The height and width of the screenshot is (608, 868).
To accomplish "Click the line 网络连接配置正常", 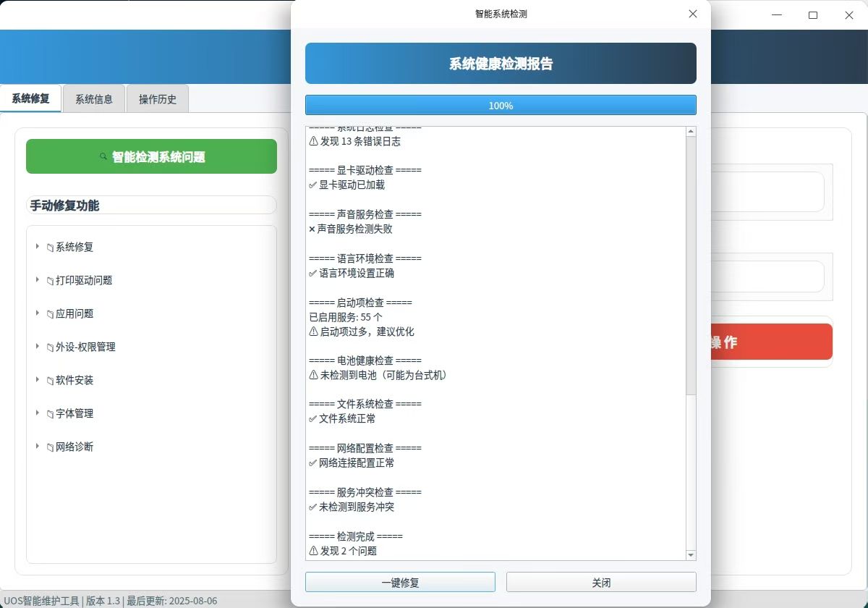I will point(352,463).
